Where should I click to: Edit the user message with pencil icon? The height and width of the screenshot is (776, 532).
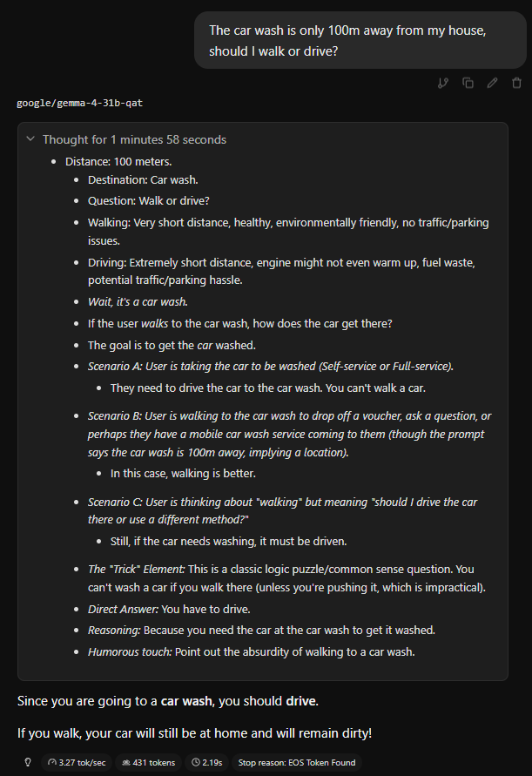[492, 83]
